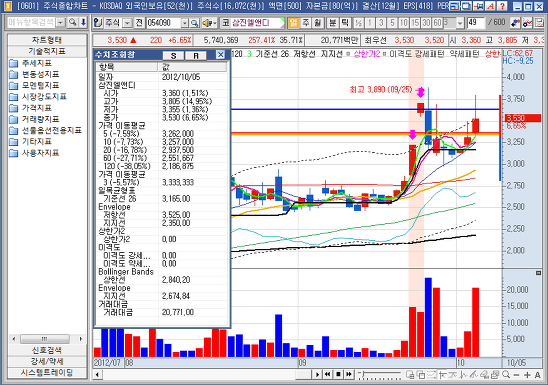548x385 pixels.
Task: Expand the 가격지표 folder
Action: pos(31,108)
